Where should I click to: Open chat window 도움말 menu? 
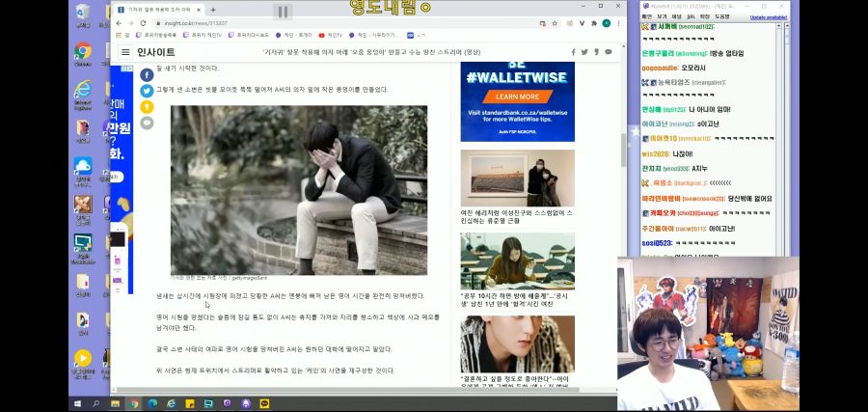click(722, 17)
